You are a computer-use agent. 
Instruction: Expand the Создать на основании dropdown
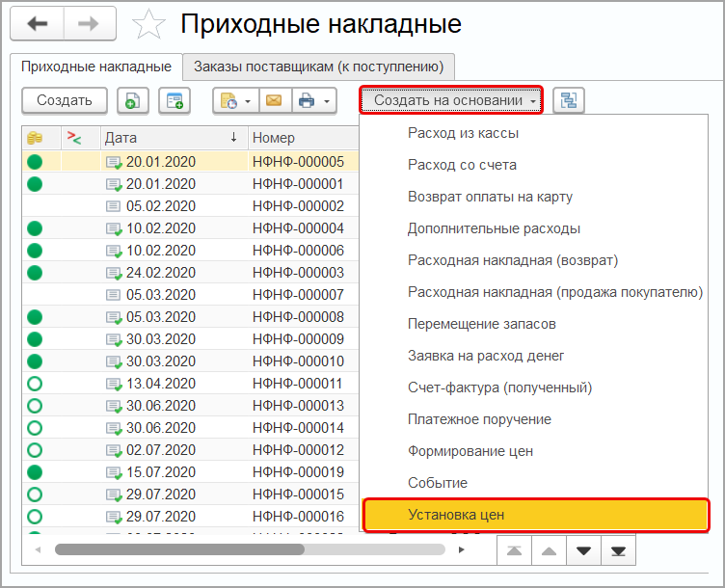[x=451, y=100]
